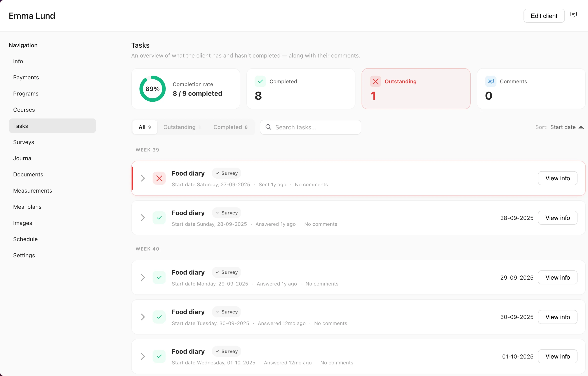Screen dimensions: 588x376
Task: Open Journal in the navigation
Action: pyautogui.click(x=23, y=158)
